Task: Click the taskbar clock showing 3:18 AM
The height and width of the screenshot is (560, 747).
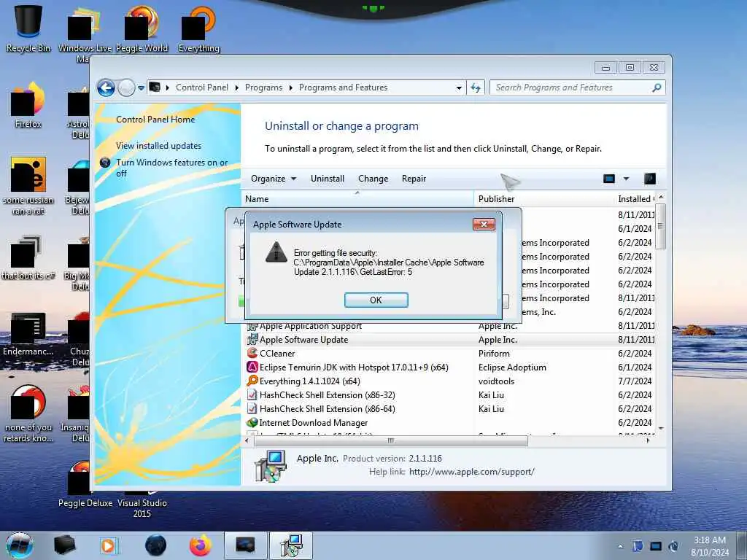Action: [x=710, y=546]
